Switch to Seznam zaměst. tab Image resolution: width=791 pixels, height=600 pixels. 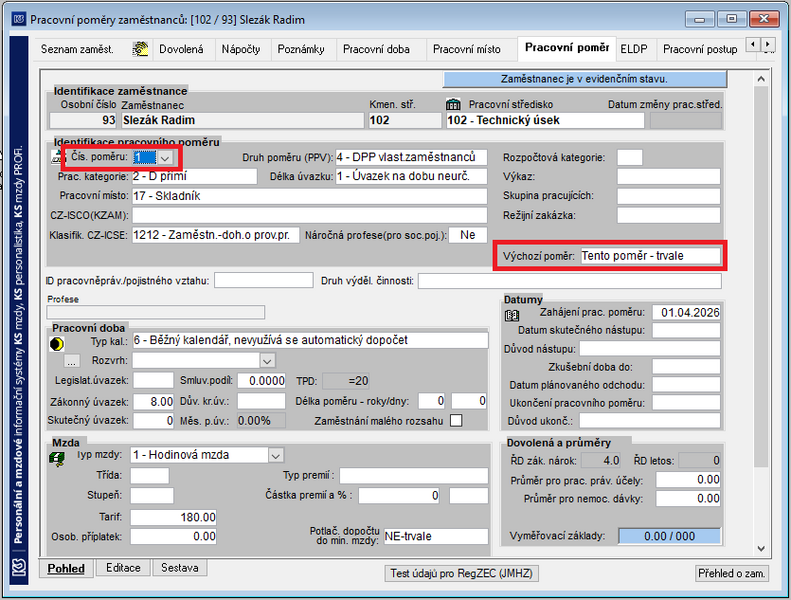coord(77,49)
